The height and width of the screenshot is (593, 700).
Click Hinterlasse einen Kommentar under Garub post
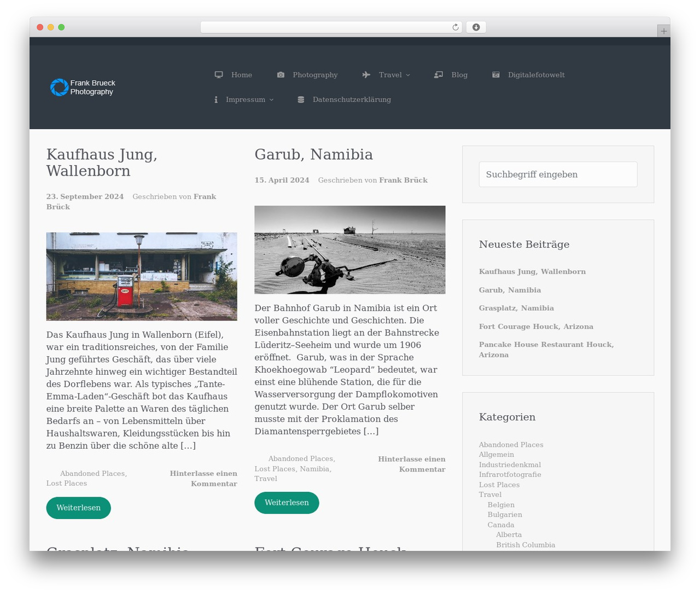[x=412, y=464]
